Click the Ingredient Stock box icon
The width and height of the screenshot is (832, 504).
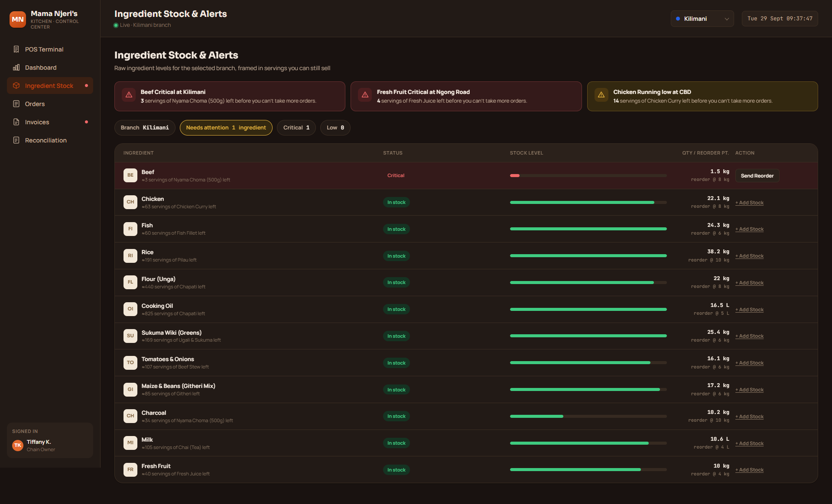(x=16, y=86)
